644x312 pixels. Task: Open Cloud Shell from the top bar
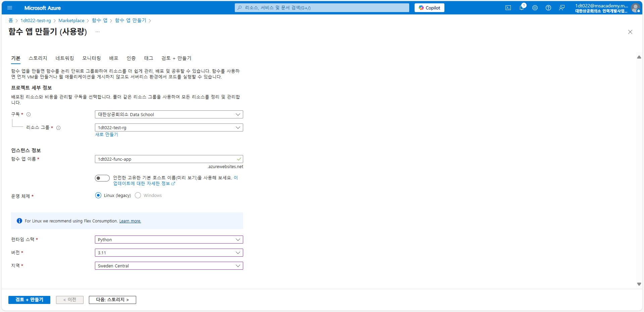click(508, 8)
